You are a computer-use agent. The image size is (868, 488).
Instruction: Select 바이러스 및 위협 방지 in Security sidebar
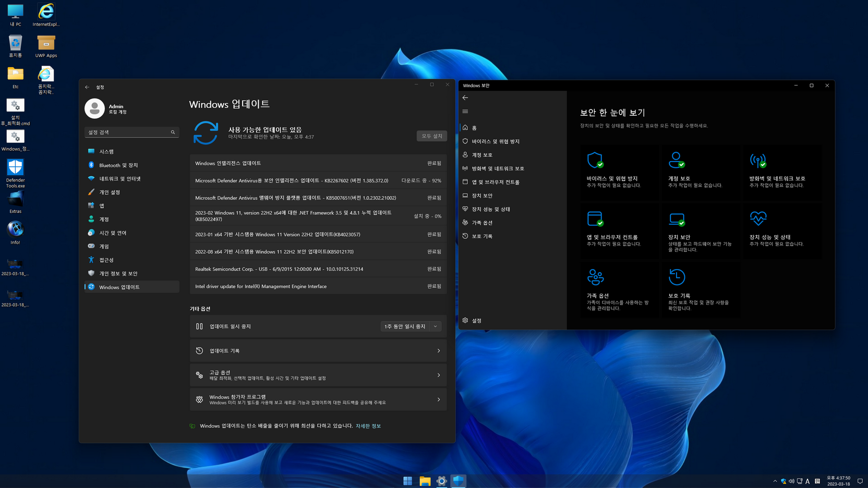[513, 141]
